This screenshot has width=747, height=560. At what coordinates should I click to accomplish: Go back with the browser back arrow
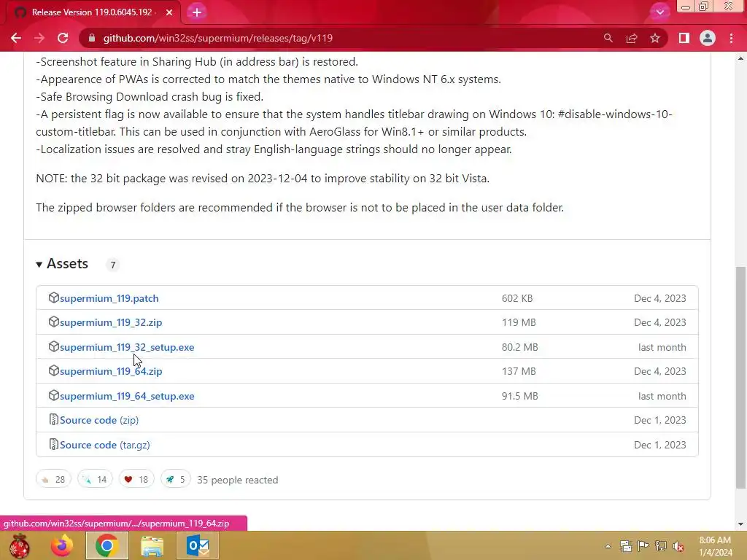coord(16,38)
